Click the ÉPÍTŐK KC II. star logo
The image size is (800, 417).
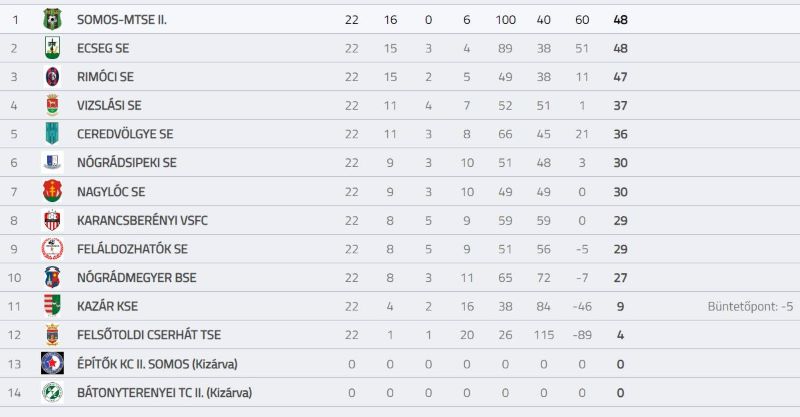tap(52, 363)
